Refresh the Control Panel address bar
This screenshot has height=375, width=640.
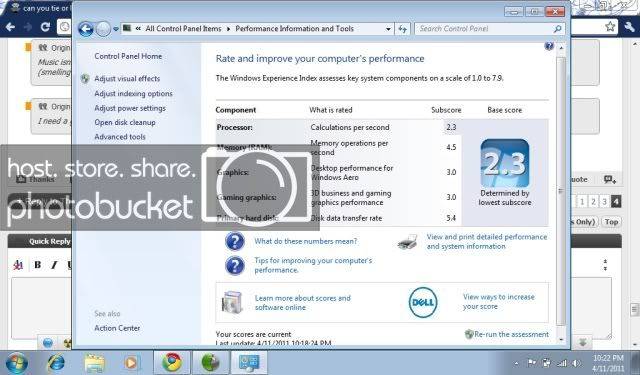tap(402, 29)
